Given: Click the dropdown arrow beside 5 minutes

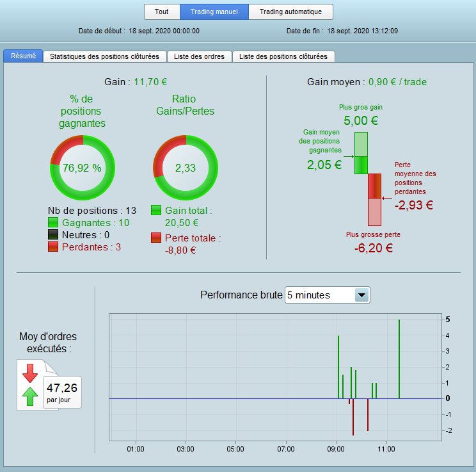Looking at the screenshot, I should pyautogui.click(x=361, y=295).
